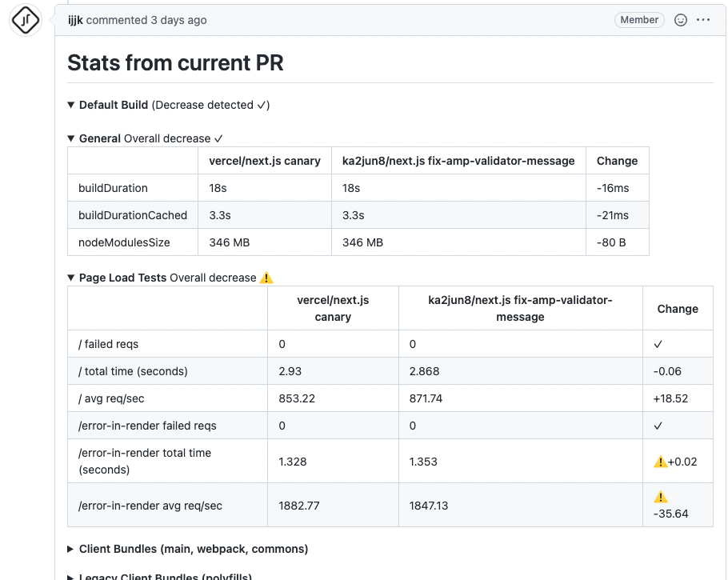Select 'ka2jun8/next.js fix-amp-validator-message' header in General table
This screenshot has height=580, width=728.
coord(458,161)
